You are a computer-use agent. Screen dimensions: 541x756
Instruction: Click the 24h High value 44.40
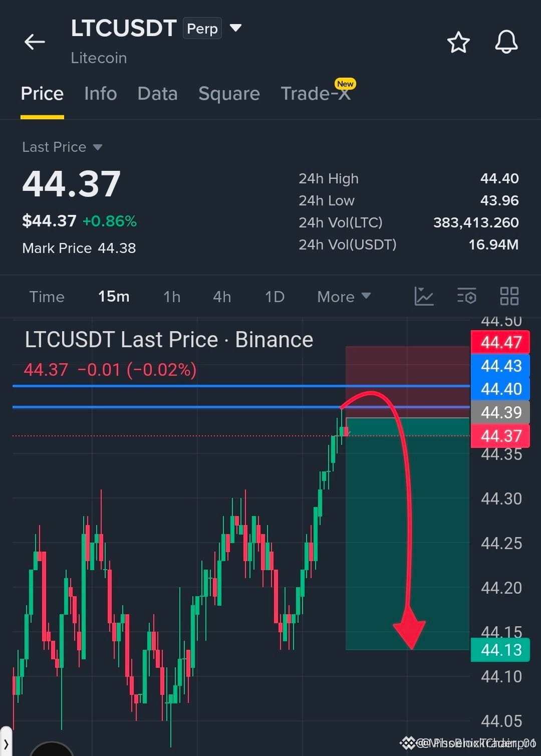pyautogui.click(x=499, y=178)
